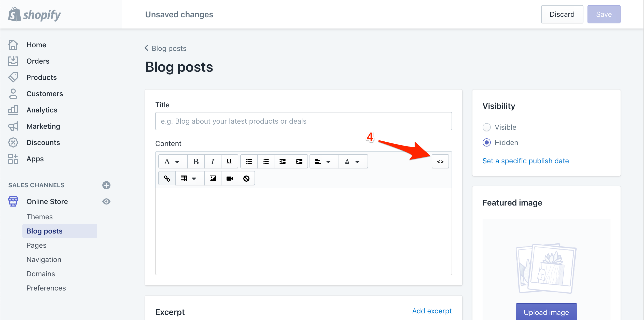Click the bold formatting icon
Image resolution: width=644 pixels, height=320 pixels.
pos(195,161)
